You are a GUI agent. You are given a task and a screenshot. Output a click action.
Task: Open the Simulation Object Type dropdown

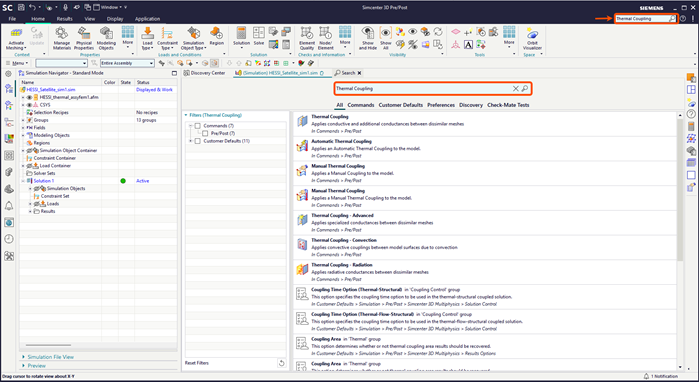pos(193,45)
